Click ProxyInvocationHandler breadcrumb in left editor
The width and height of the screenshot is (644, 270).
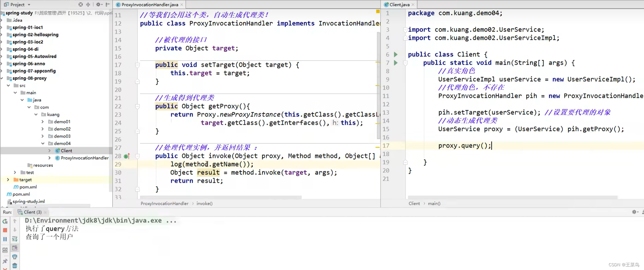[x=165, y=203]
